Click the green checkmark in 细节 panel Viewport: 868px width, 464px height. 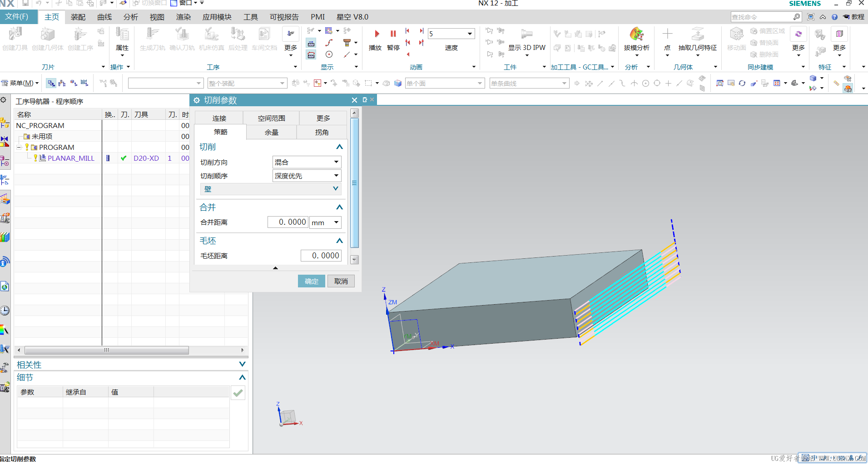point(238,393)
